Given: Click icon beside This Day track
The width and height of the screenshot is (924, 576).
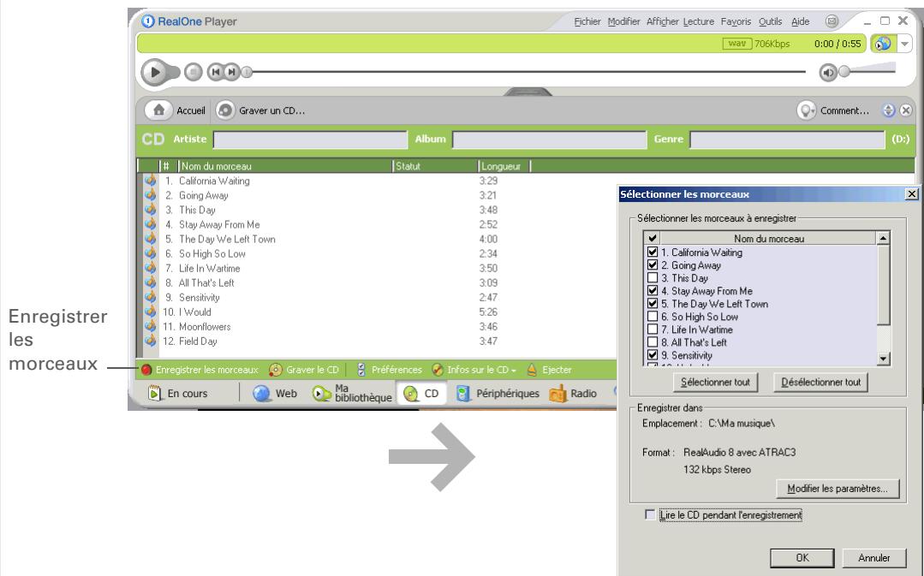Looking at the screenshot, I should point(150,210).
